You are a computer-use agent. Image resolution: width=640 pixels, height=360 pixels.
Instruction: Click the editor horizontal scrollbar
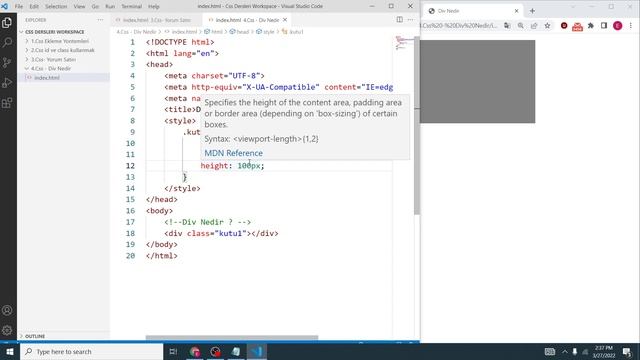[232, 338]
